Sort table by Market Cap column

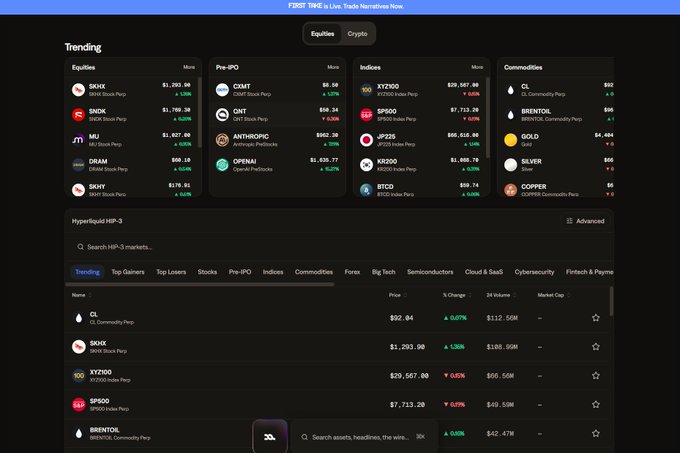554,295
